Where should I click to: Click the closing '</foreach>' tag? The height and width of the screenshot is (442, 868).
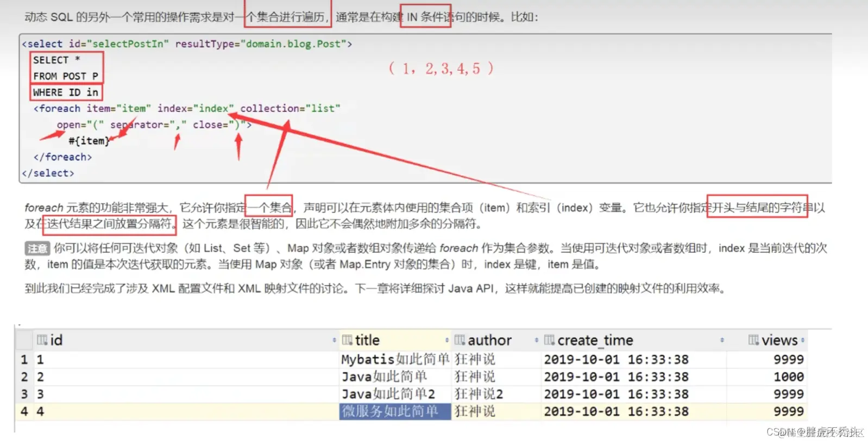pos(62,157)
